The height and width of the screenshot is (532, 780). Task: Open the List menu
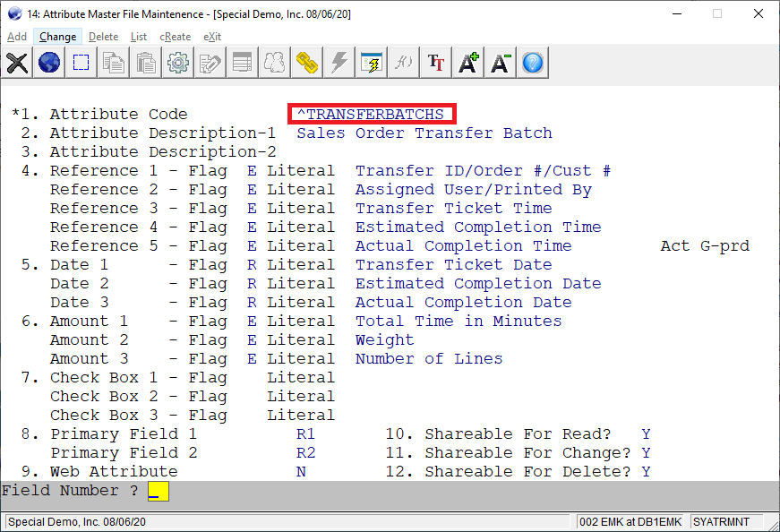(x=139, y=37)
